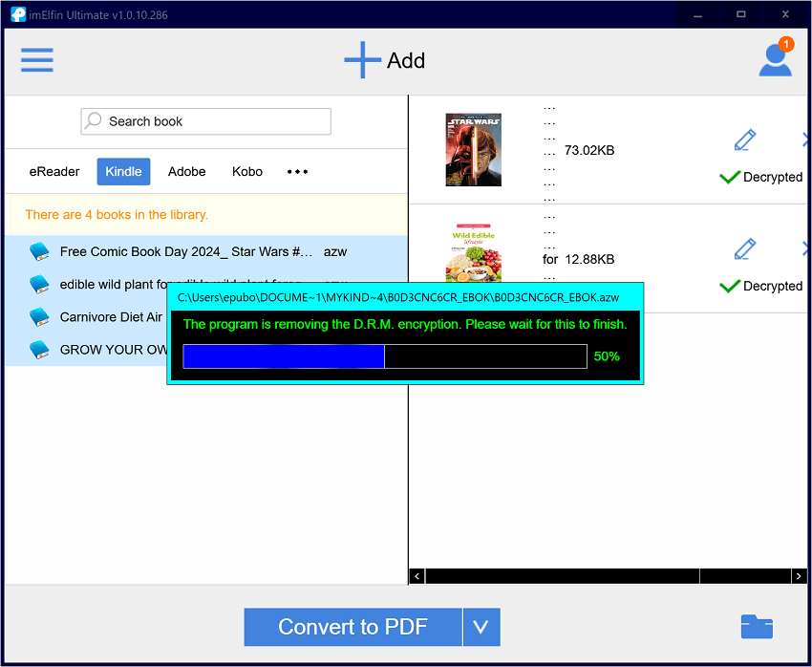Click the Wild Edible cover thumbnail
The width and height of the screenshot is (812, 667).
[473, 252]
